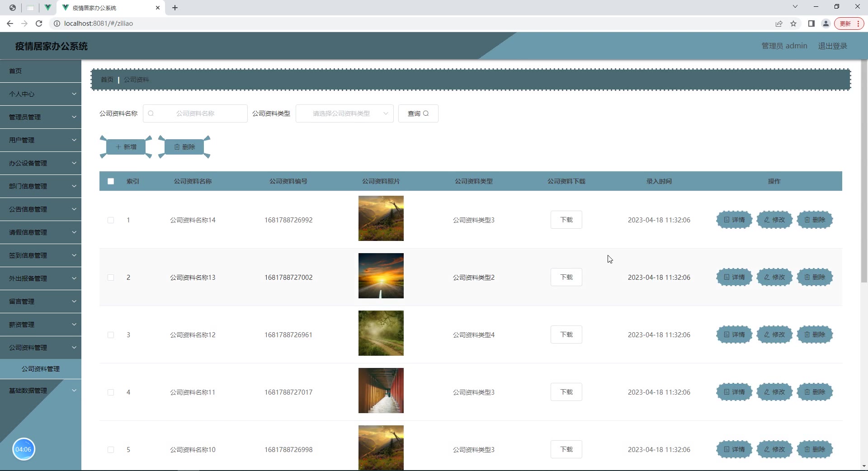868x471 pixels.
Task: Click the tab search chevron in the title bar
Action: click(x=795, y=6)
